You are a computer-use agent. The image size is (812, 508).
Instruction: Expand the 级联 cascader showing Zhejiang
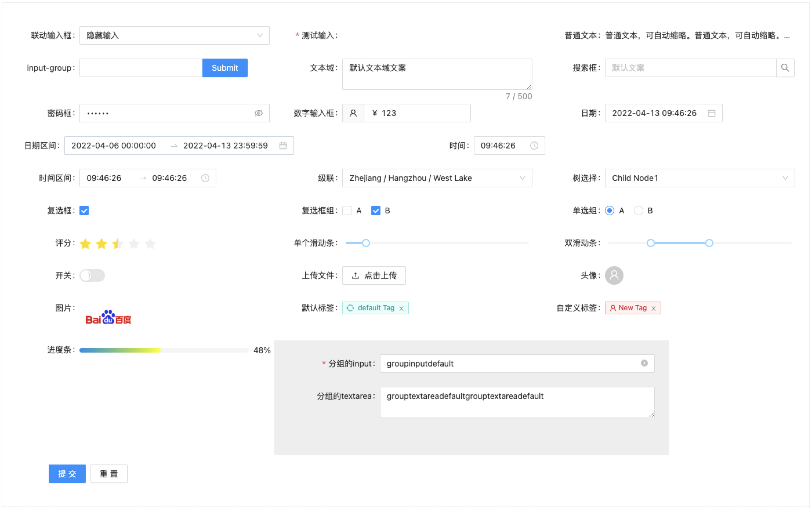point(437,178)
